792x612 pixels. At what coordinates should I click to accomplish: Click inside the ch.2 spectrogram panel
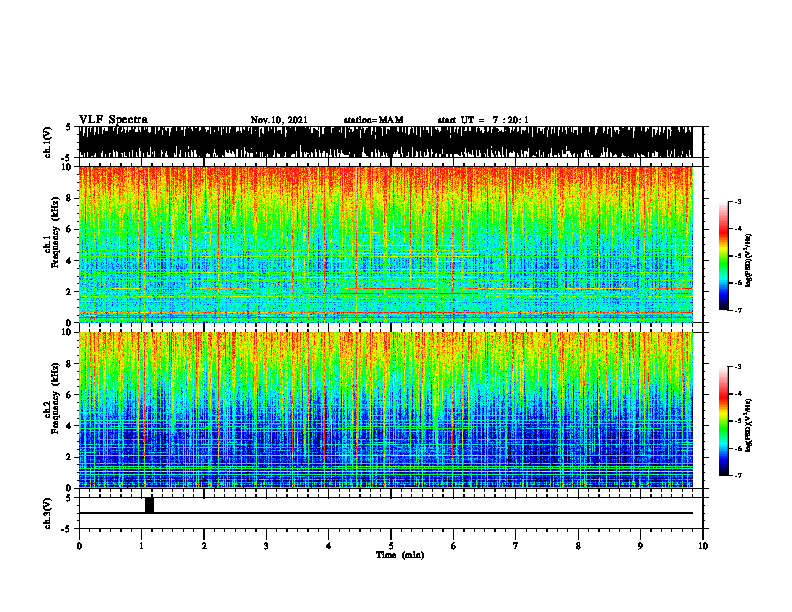tap(385, 410)
